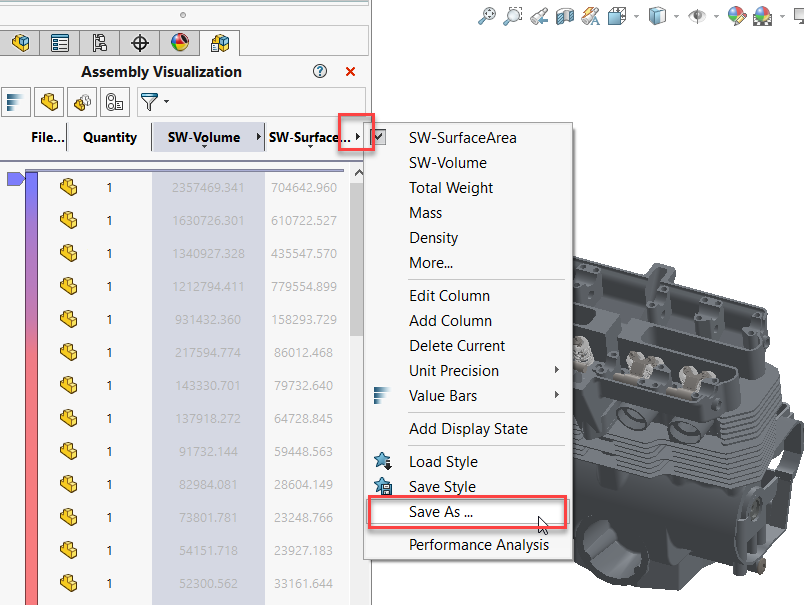Viewport: 804px width, 605px height.
Task: Click the View Orientation cube icon
Action: tap(617, 16)
